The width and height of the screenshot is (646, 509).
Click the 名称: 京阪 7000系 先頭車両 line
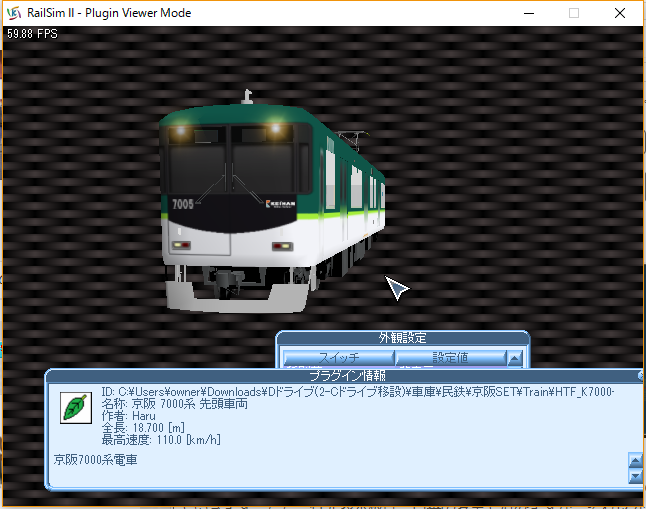pyautogui.click(x=174, y=403)
